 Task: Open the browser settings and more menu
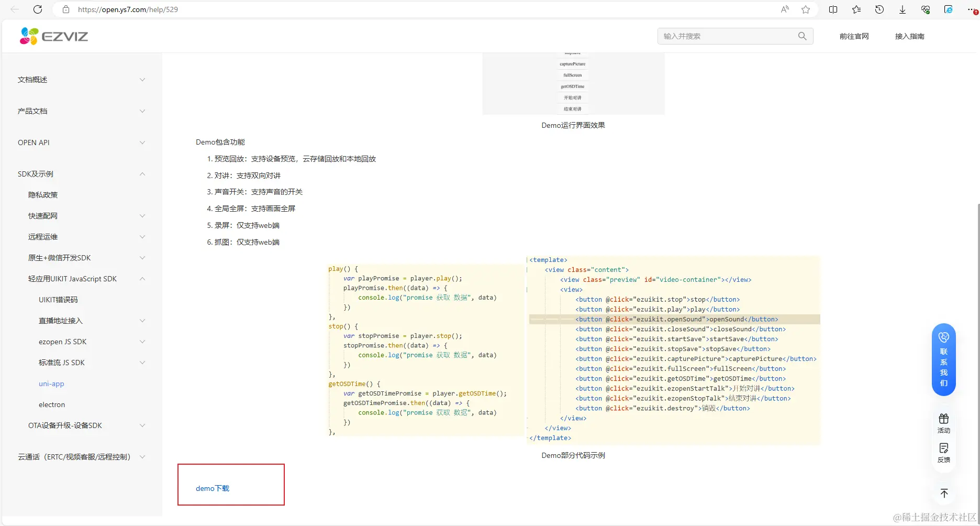point(972,9)
